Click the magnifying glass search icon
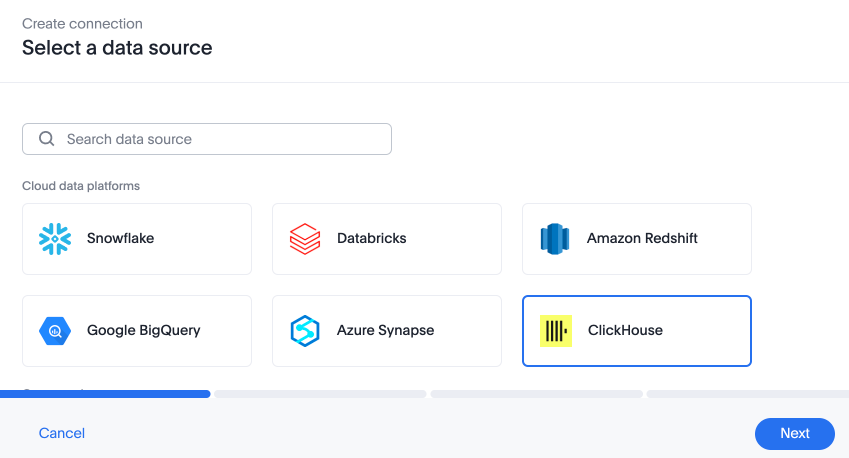 click(x=47, y=139)
